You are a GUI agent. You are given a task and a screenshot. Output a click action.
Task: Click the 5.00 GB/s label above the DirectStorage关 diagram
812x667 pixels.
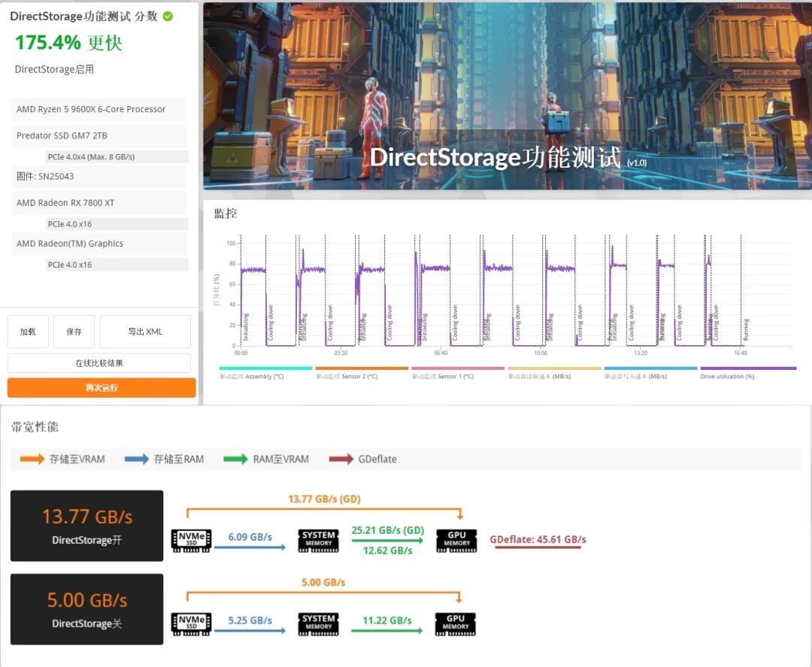pos(323,583)
